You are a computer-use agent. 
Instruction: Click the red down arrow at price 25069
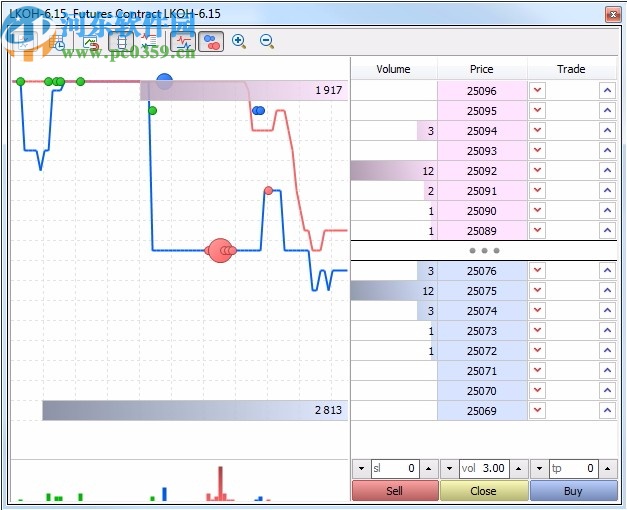tap(537, 411)
